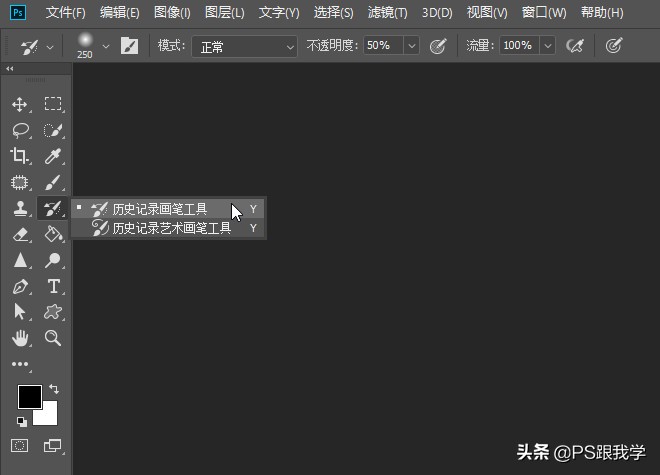Open 3D(D) menu
This screenshot has height=475, width=660.
(x=437, y=13)
